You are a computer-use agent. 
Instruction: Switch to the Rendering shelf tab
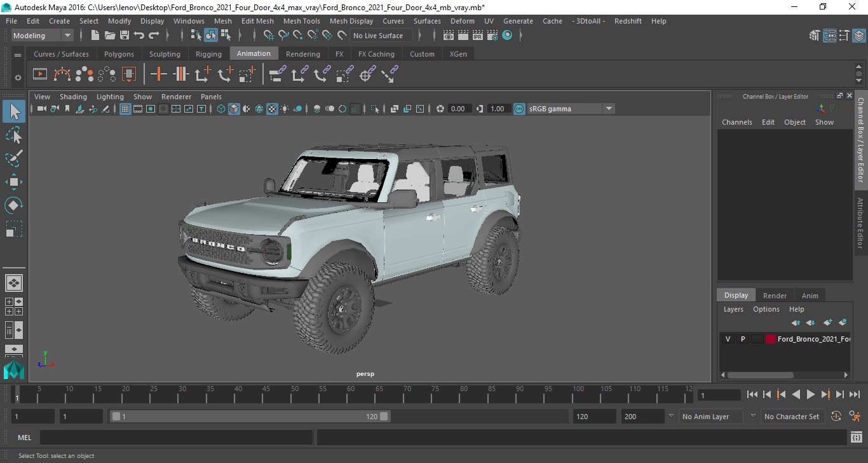[302, 54]
